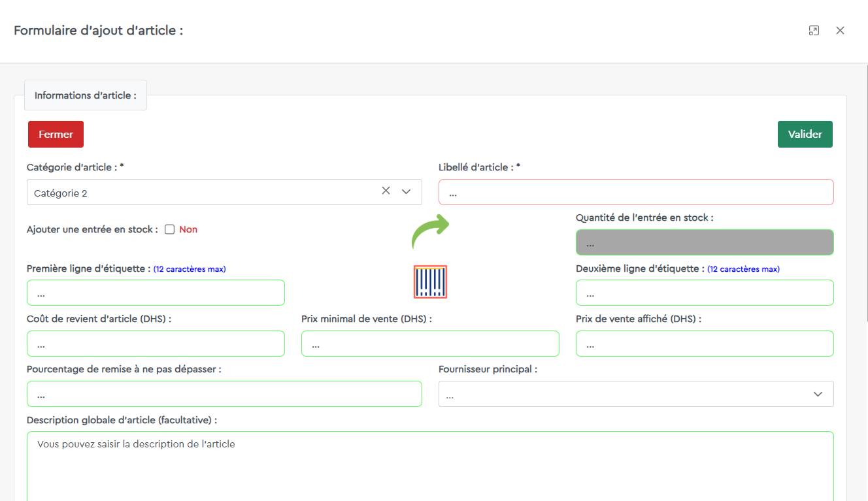Click the Prix de vente affiché field

click(705, 344)
